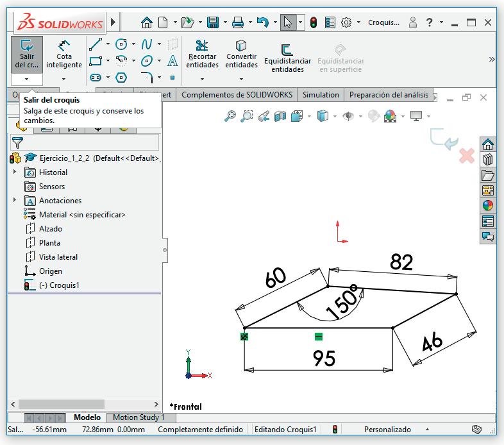Click Equidistanciar entidades tool

pyautogui.click(x=287, y=58)
